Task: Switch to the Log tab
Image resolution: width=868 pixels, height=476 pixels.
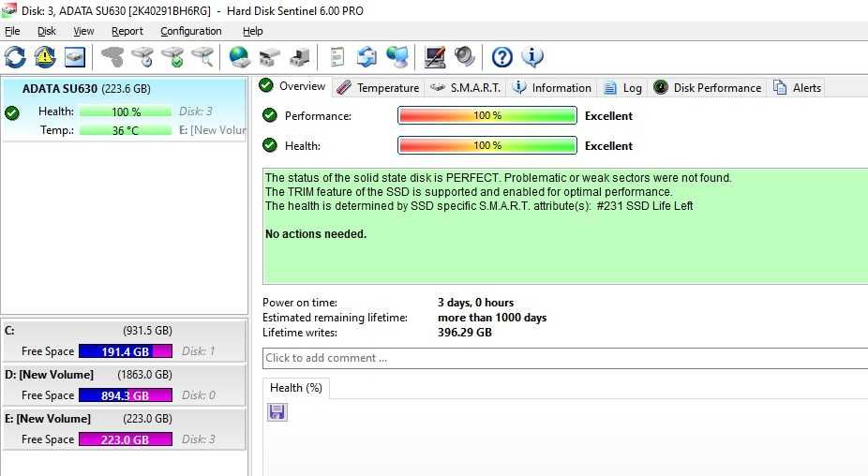Action: (x=622, y=88)
